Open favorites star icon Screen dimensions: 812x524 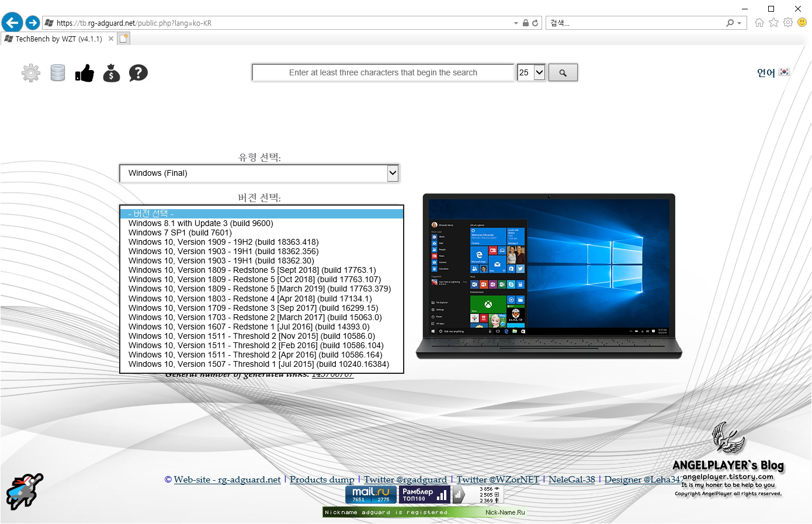coord(773,23)
